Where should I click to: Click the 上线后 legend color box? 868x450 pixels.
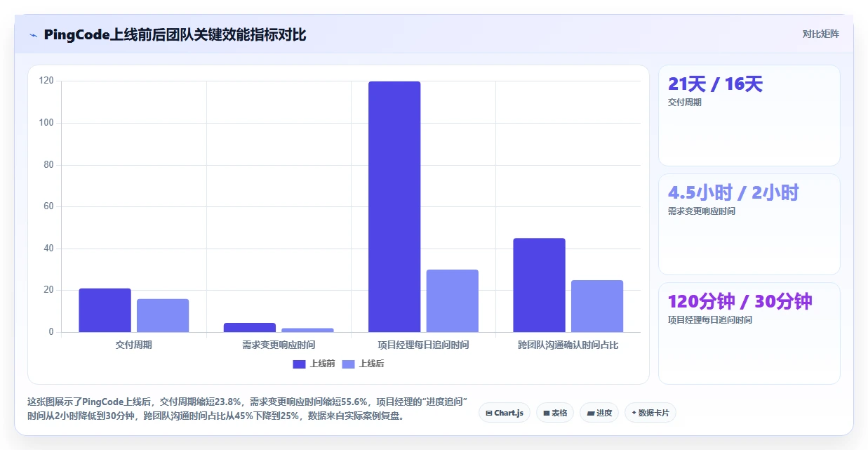(348, 364)
